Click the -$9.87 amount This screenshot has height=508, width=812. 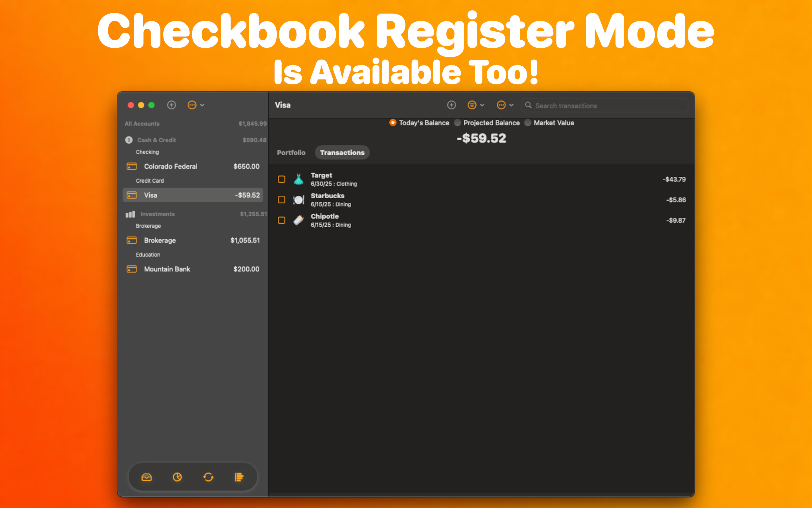[x=676, y=220]
